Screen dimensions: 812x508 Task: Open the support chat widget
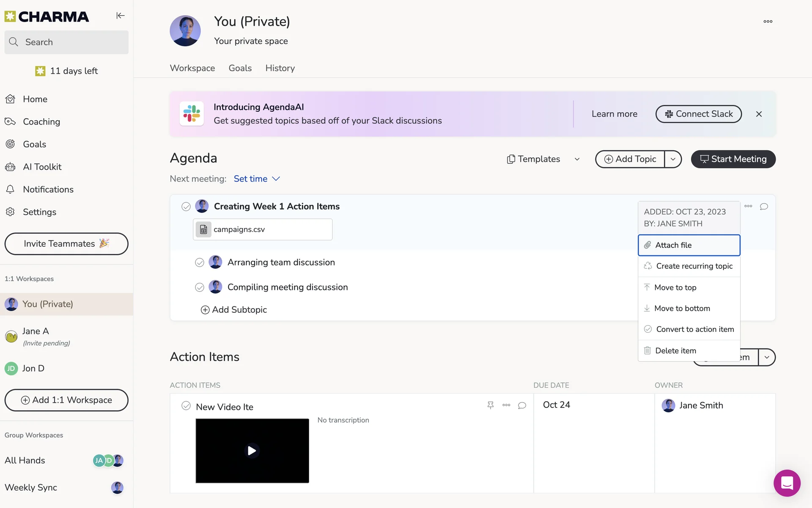(787, 483)
